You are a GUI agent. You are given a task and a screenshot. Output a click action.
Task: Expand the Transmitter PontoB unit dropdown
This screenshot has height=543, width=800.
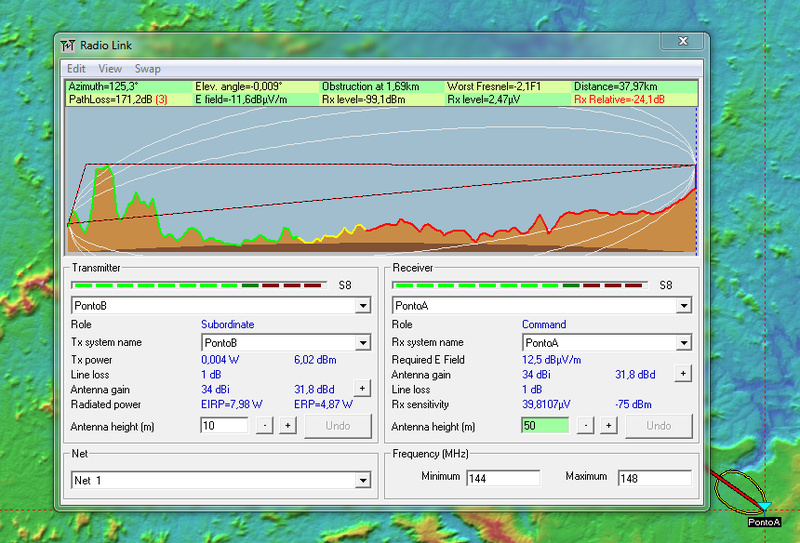click(363, 305)
